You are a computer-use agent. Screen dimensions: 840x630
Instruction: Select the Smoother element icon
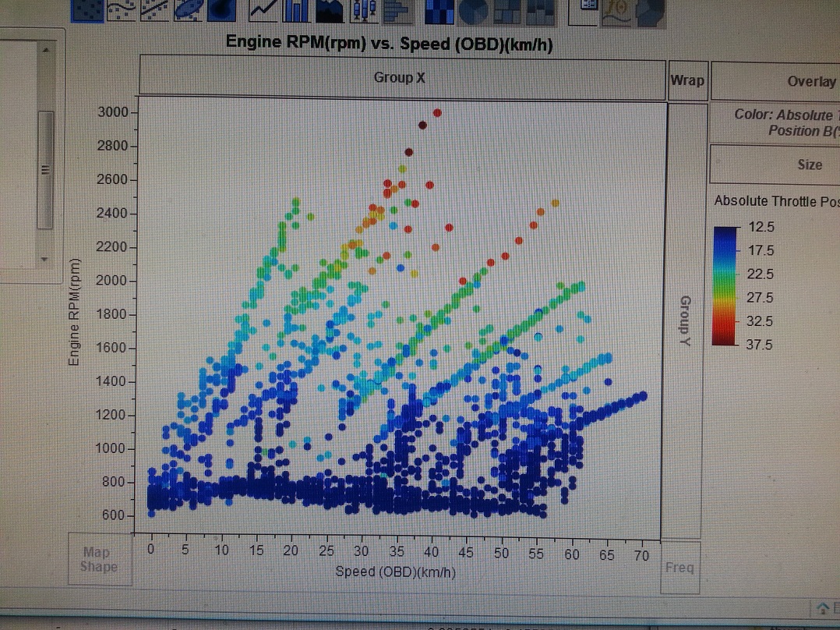[x=122, y=9]
